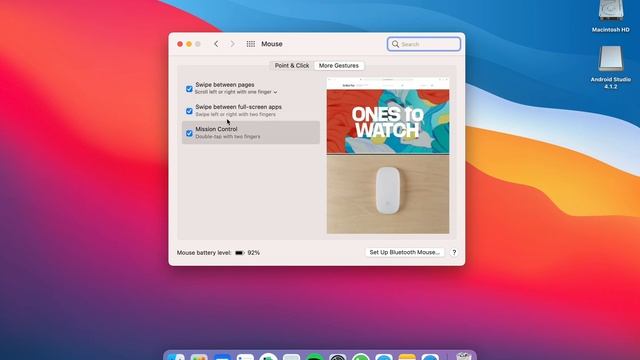Open the Scroll left or right dropdown
The image size is (640, 360).
pyautogui.click(x=236, y=92)
